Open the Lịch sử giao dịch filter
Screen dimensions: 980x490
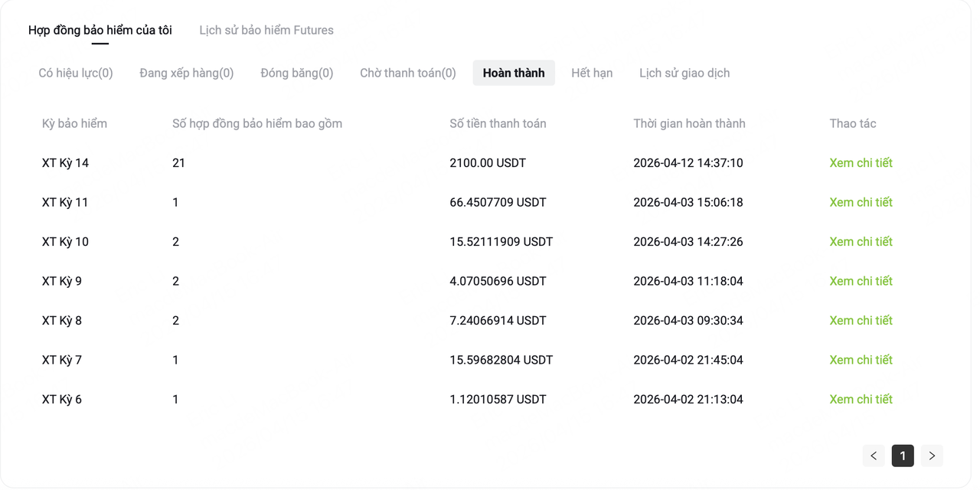(x=684, y=73)
